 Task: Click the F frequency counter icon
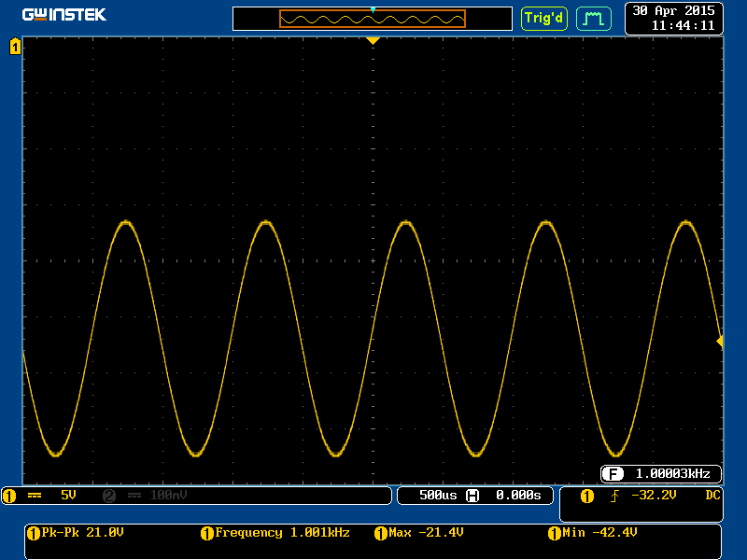(613, 474)
